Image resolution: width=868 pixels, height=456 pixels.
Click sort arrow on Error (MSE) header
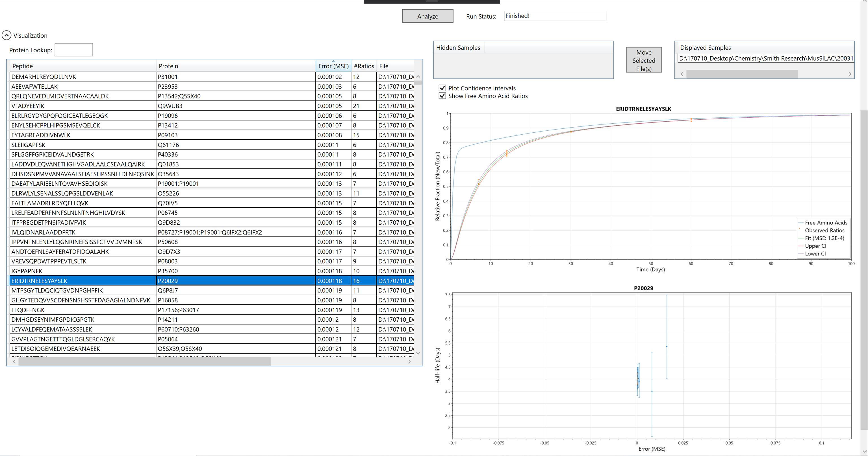(334, 61)
